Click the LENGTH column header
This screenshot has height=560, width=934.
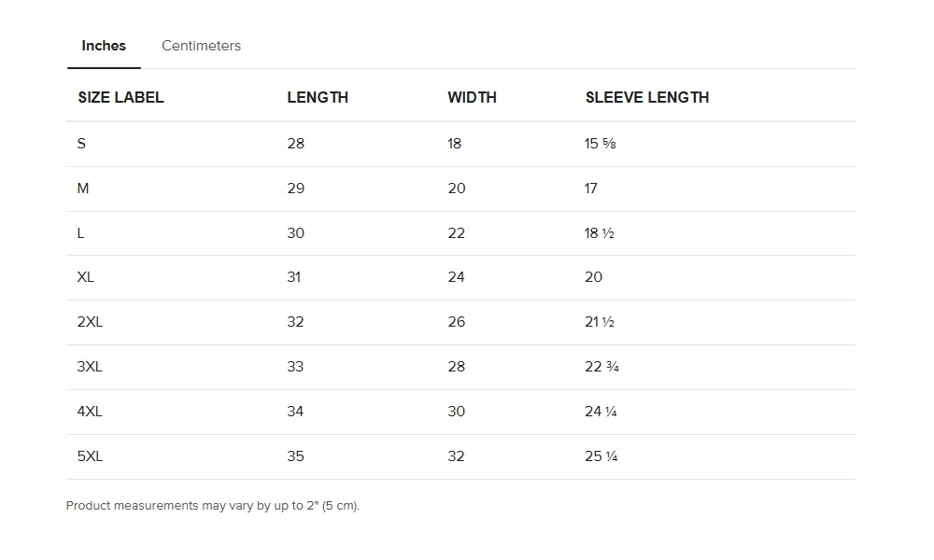pos(318,98)
